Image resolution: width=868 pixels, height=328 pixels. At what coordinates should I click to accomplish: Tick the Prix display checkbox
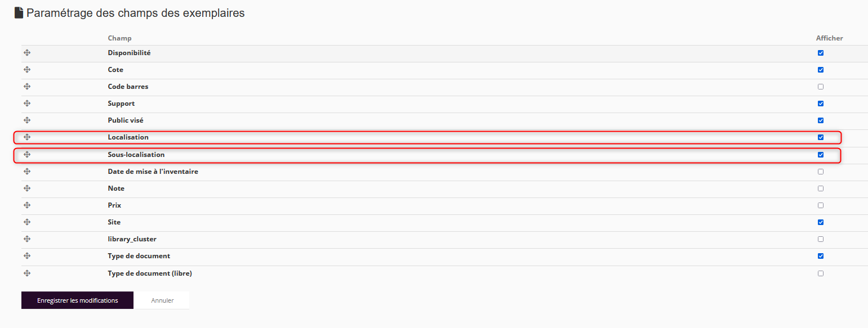820,205
